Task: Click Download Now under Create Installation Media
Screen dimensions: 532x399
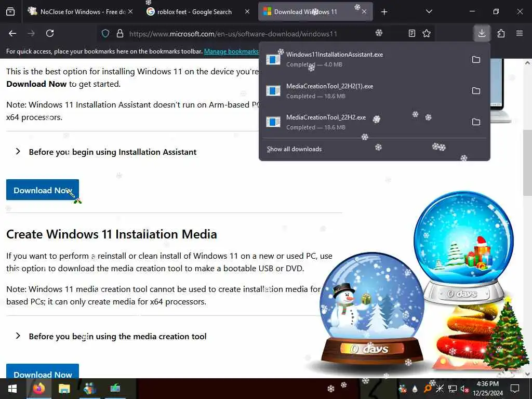Action: pos(43,371)
